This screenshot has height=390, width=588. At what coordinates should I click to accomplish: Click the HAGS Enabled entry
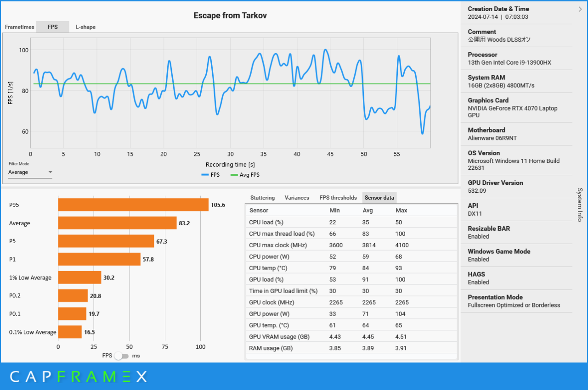[516, 278]
